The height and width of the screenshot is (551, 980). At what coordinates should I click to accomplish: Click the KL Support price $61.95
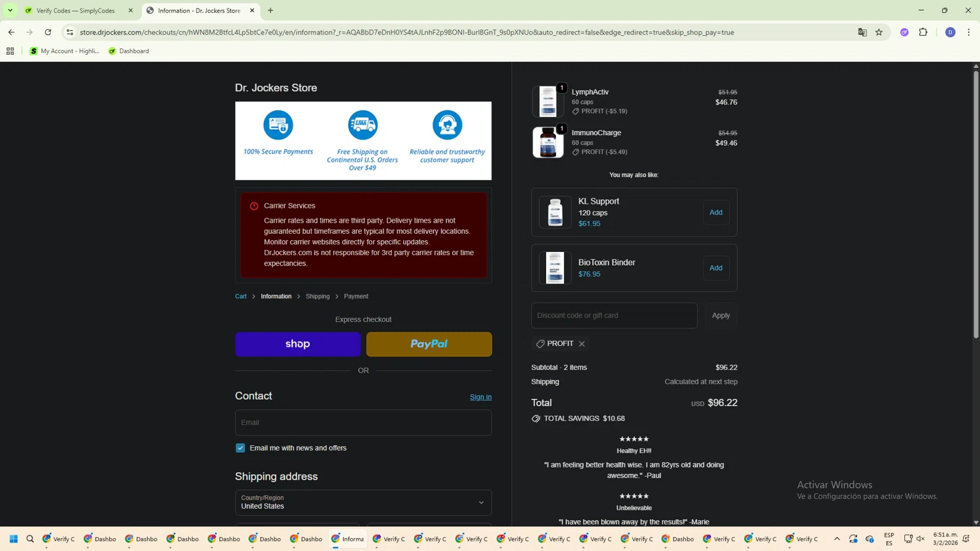[589, 224]
